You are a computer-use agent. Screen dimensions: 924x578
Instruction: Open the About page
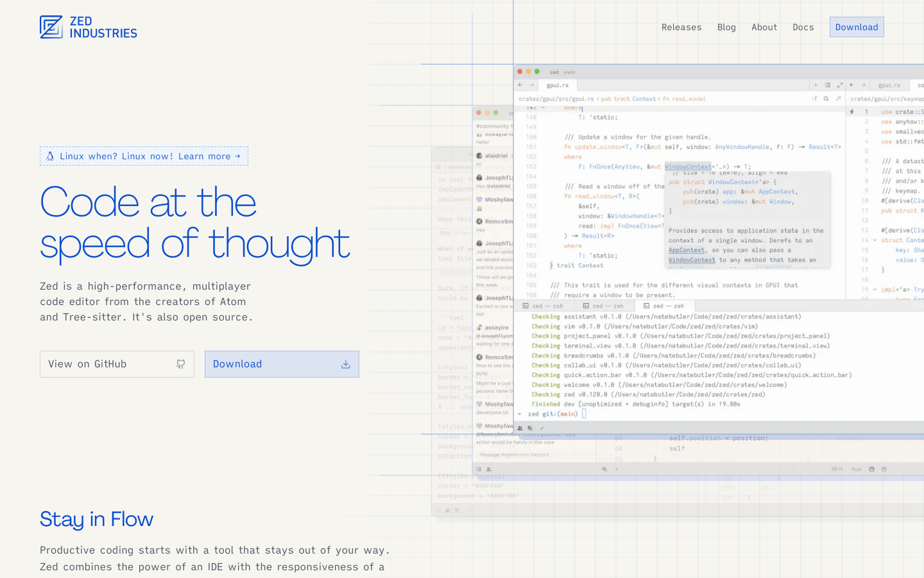[x=764, y=27]
